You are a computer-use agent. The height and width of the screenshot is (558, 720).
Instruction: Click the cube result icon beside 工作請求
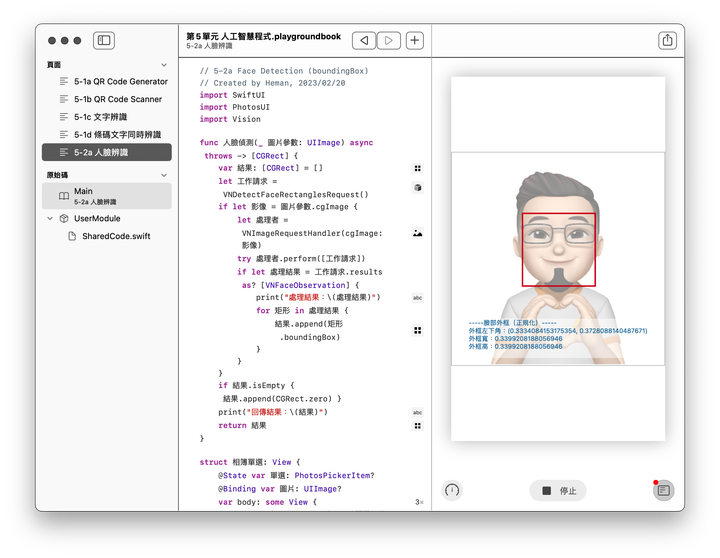click(x=417, y=187)
